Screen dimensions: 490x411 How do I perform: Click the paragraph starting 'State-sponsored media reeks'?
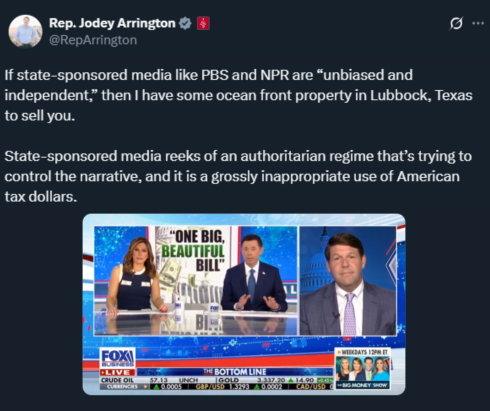point(238,176)
